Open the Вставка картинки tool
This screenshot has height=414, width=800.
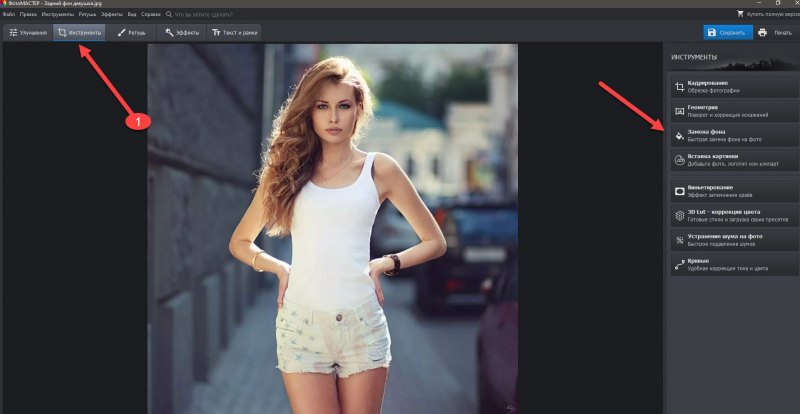coord(735,160)
